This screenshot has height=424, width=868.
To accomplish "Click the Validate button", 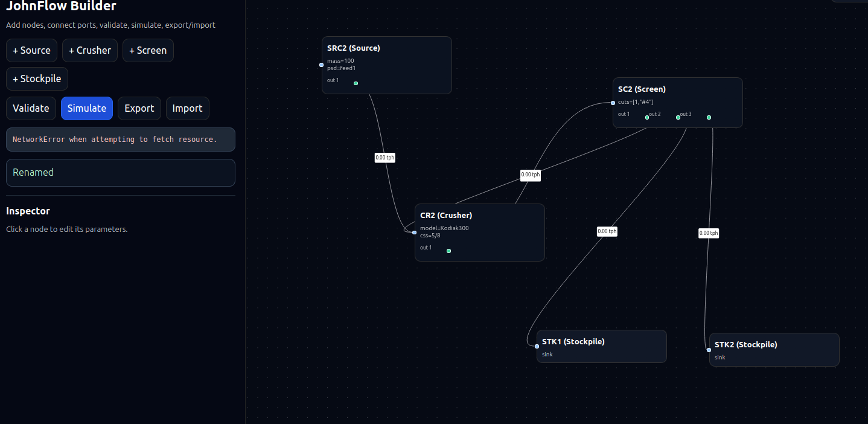I will pos(31,109).
